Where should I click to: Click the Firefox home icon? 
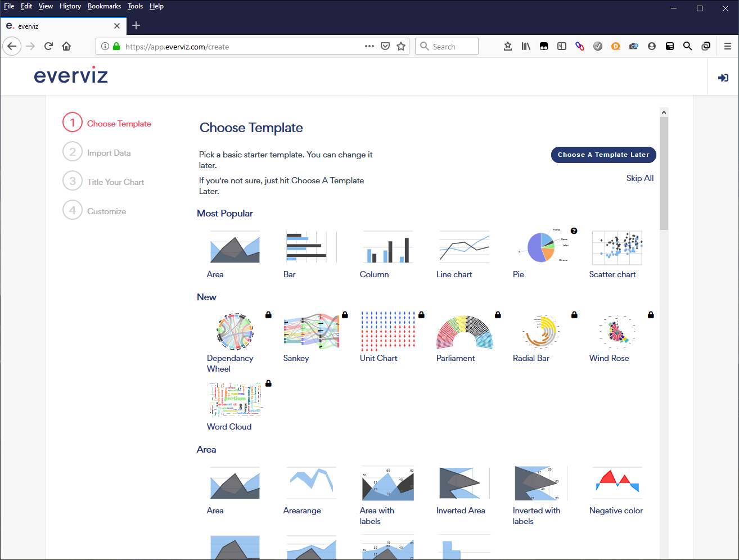pos(66,46)
